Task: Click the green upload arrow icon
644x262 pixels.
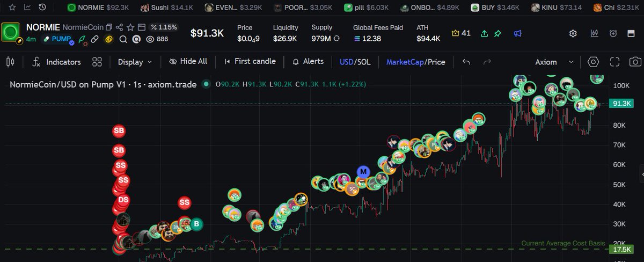Action: [485, 33]
